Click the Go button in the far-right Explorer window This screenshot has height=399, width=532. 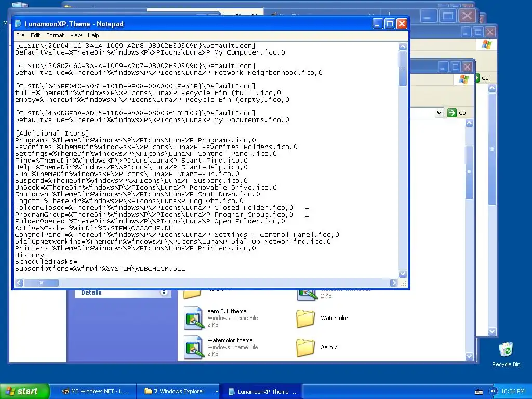[482, 78]
